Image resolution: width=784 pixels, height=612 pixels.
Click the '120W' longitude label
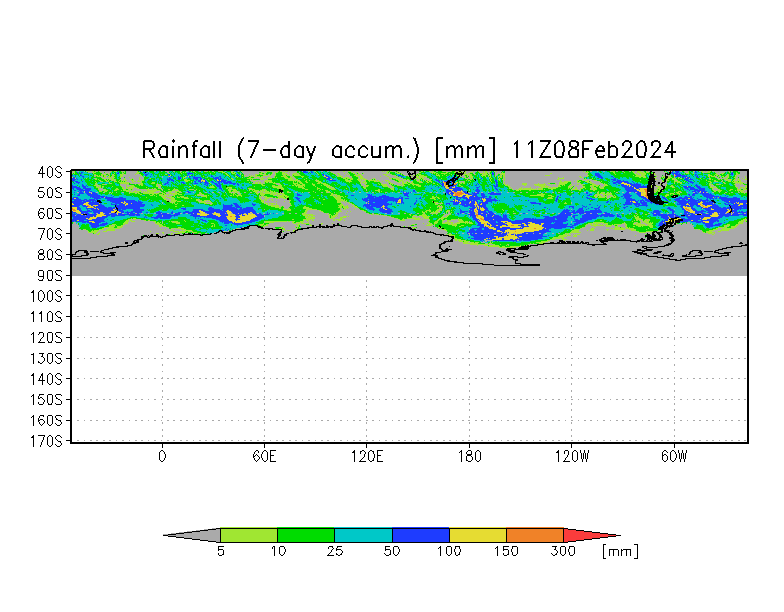[572, 456]
